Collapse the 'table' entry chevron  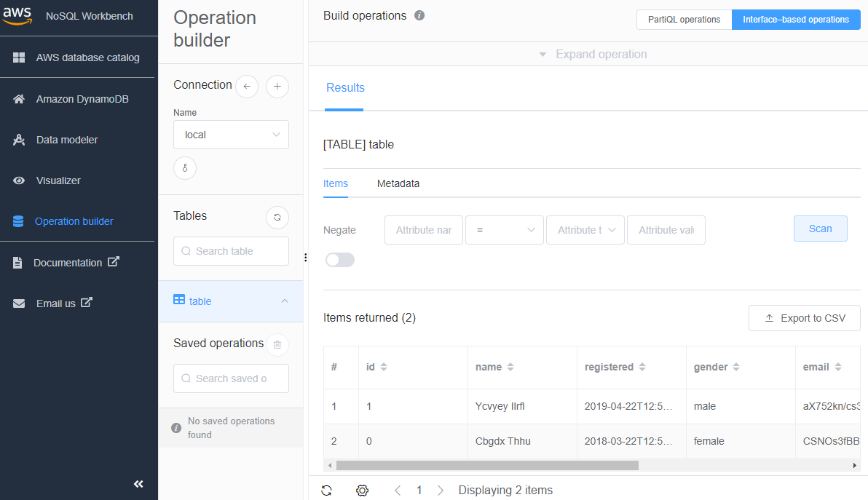[285, 301]
